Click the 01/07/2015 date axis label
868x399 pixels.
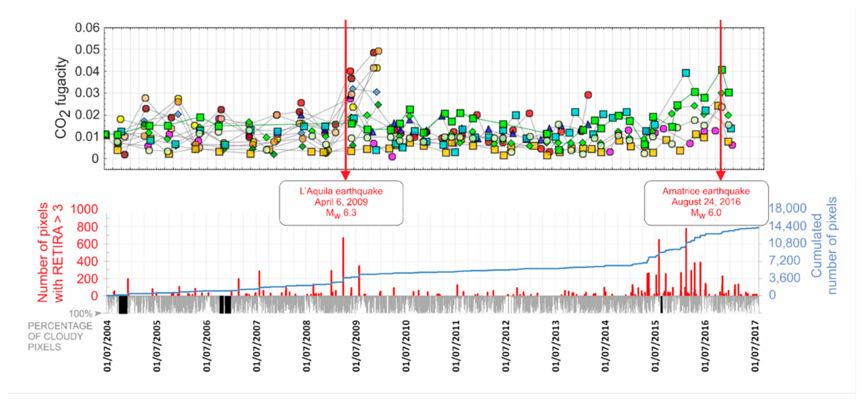[655, 346]
